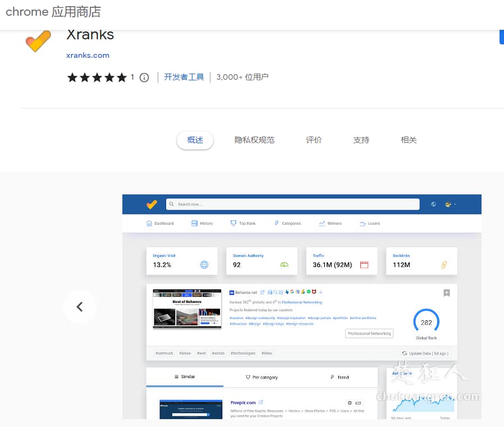The image size is (504, 427).
Task: Select the Losers icon
Action: click(x=363, y=223)
